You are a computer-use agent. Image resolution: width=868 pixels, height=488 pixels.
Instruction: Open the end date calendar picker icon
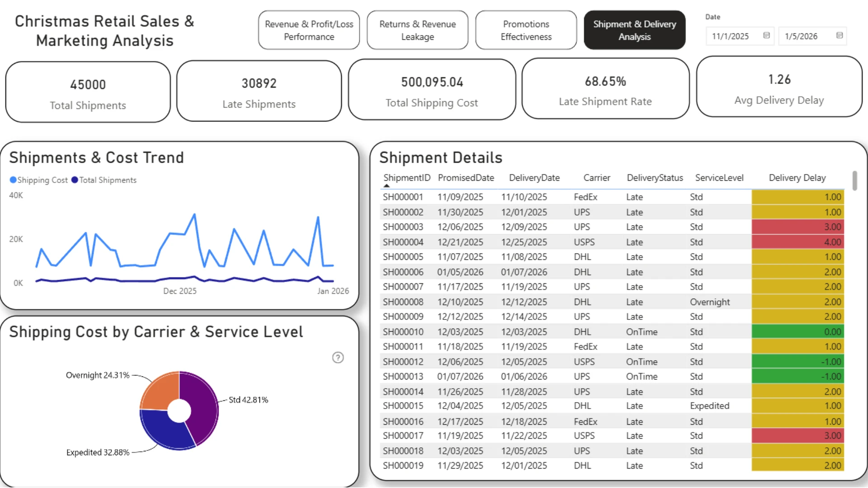click(840, 36)
